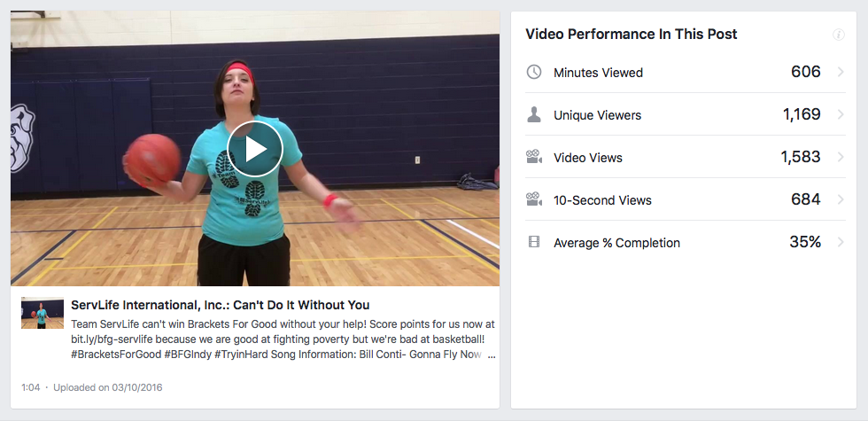Expand the Minutes Viewed chevron
Screen dimensions: 868x421
click(841, 72)
